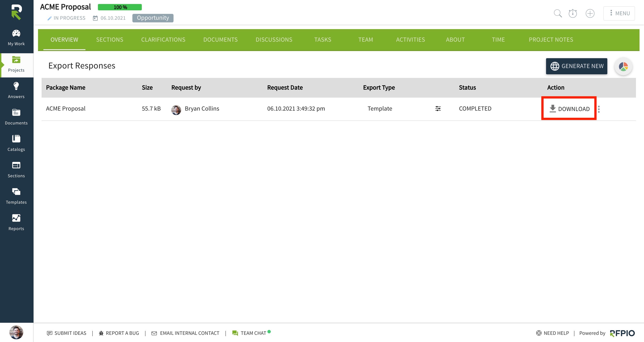
Task: Click the timer stopwatch icon
Action: tap(573, 13)
